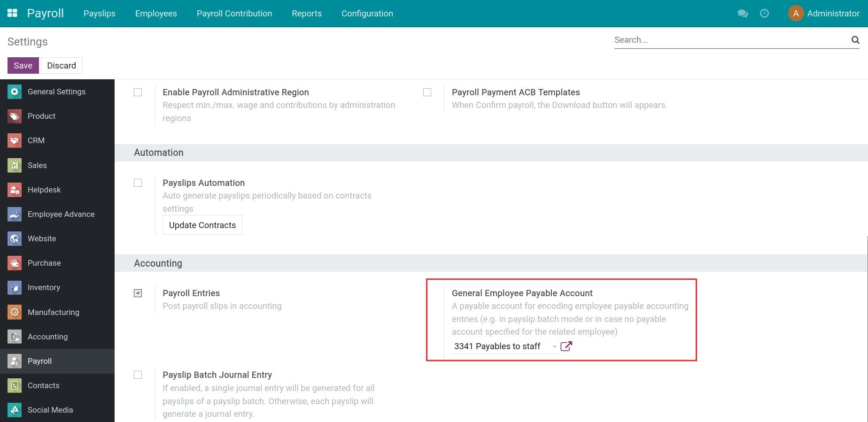This screenshot has height=422, width=868.
Task: Open the messaging/chat icon in top bar
Action: (x=743, y=14)
